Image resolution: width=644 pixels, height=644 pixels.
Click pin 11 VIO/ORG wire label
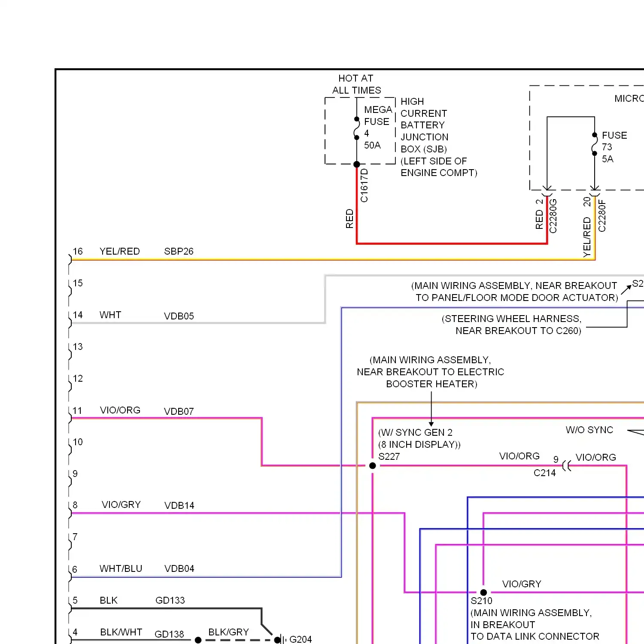click(120, 410)
